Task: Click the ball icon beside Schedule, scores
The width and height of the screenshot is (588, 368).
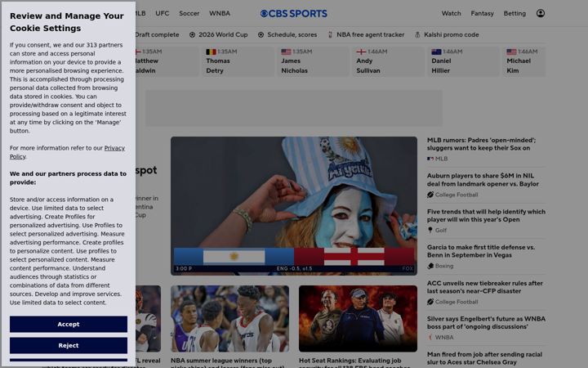Action: pyautogui.click(x=261, y=34)
